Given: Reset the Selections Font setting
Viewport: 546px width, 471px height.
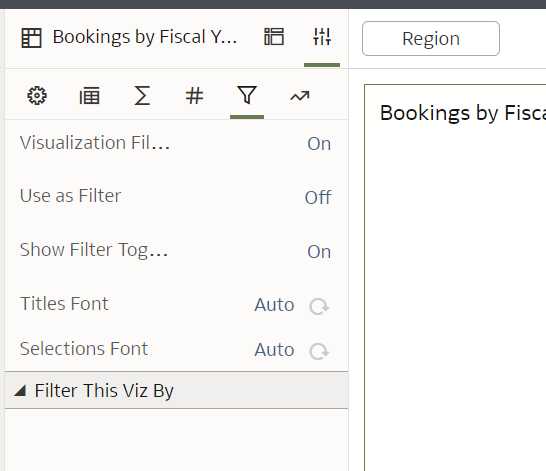Looking at the screenshot, I should 319,351.
